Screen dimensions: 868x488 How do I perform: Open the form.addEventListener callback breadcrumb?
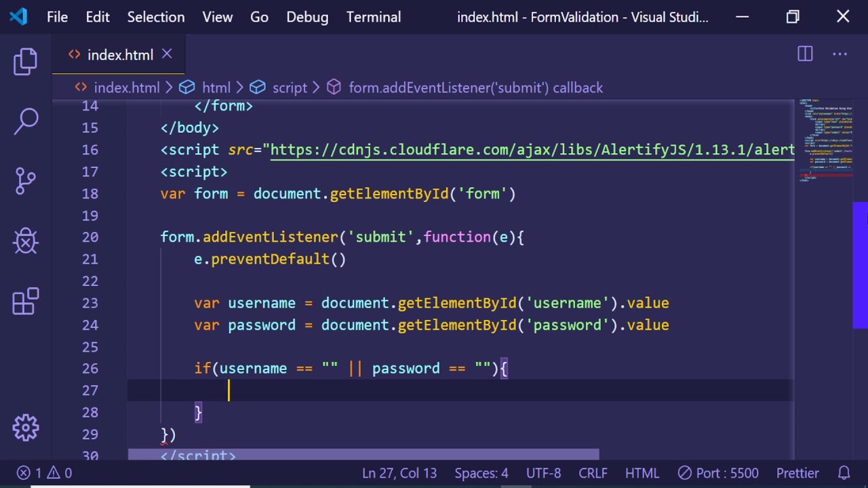tap(475, 87)
